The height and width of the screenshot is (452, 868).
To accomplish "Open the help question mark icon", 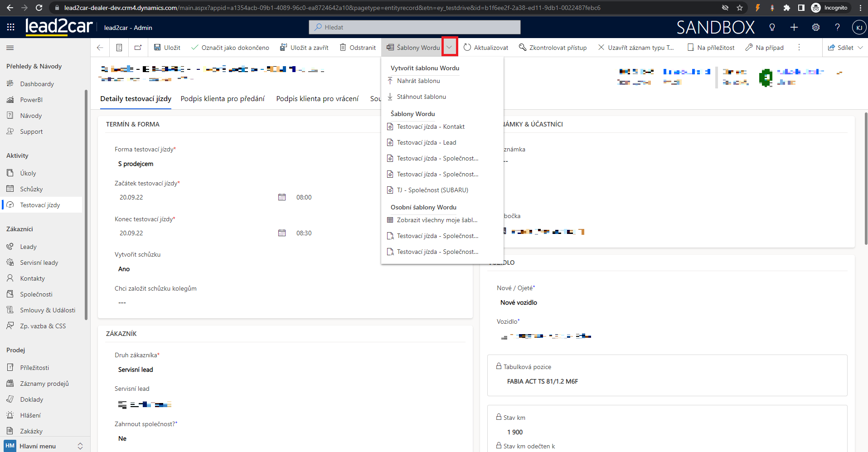I will (837, 27).
